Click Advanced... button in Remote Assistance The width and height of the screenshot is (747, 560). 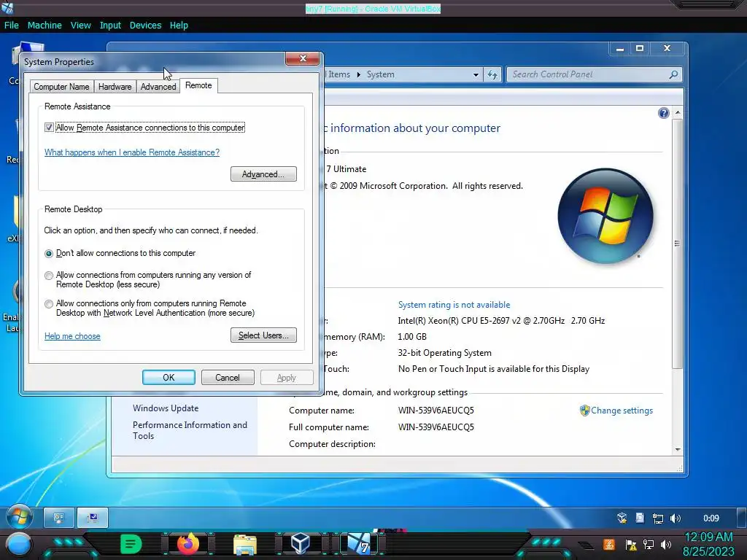(263, 174)
